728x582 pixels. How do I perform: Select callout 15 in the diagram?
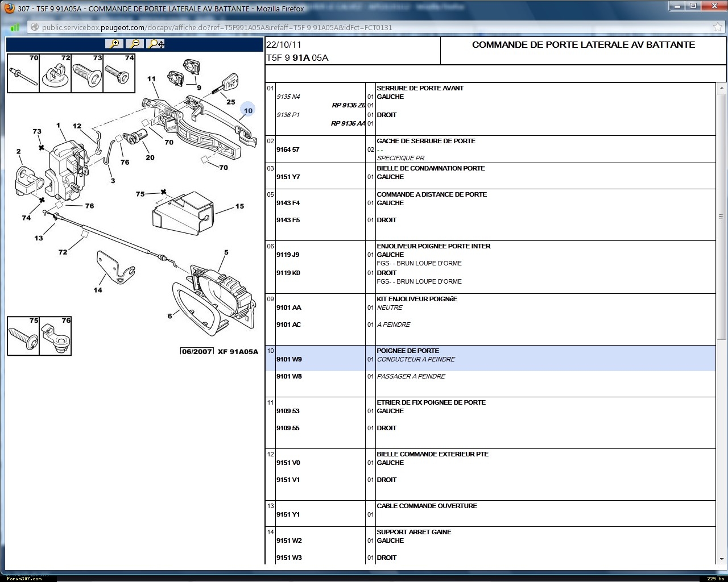click(239, 206)
